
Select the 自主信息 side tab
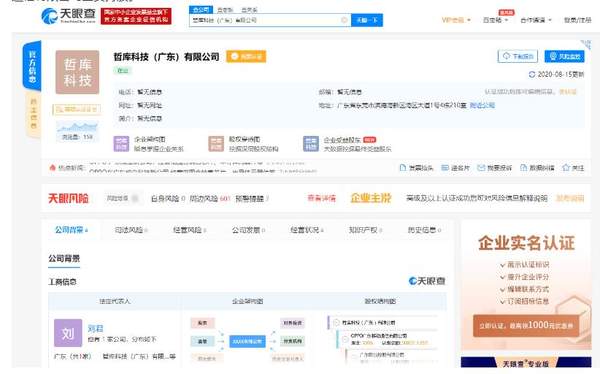point(33,115)
